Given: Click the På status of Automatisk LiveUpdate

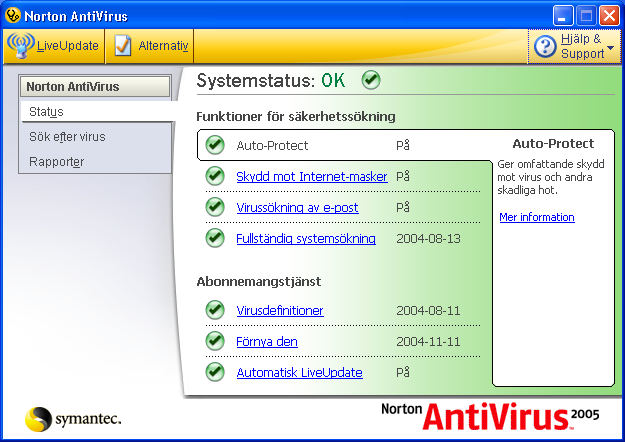Looking at the screenshot, I should tap(403, 372).
